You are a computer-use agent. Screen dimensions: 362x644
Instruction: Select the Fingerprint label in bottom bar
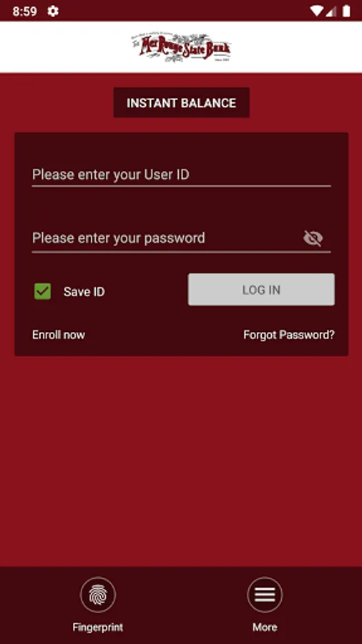click(98, 627)
